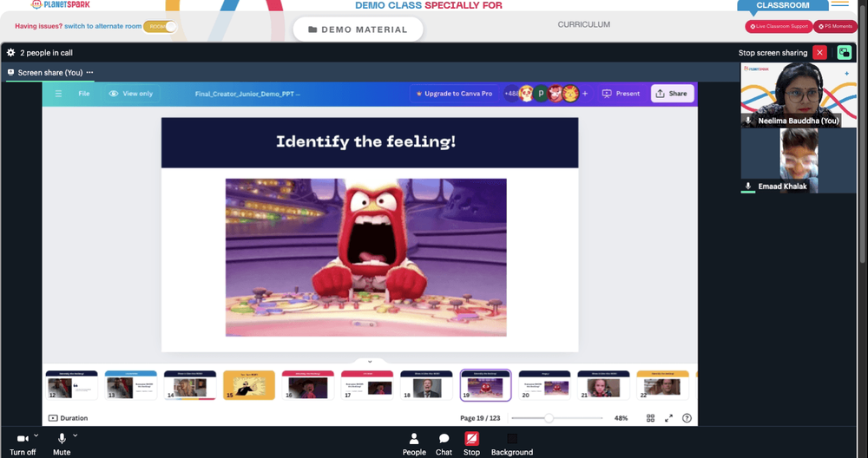868x458 pixels.
Task: Select slide thumbnail 18
Action: (426, 385)
